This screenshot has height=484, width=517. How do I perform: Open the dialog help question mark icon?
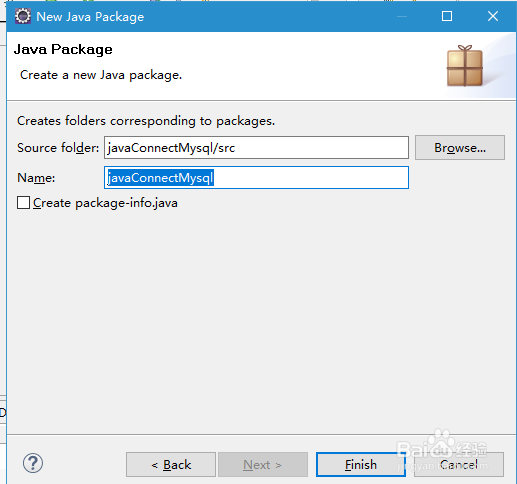pyautogui.click(x=33, y=463)
